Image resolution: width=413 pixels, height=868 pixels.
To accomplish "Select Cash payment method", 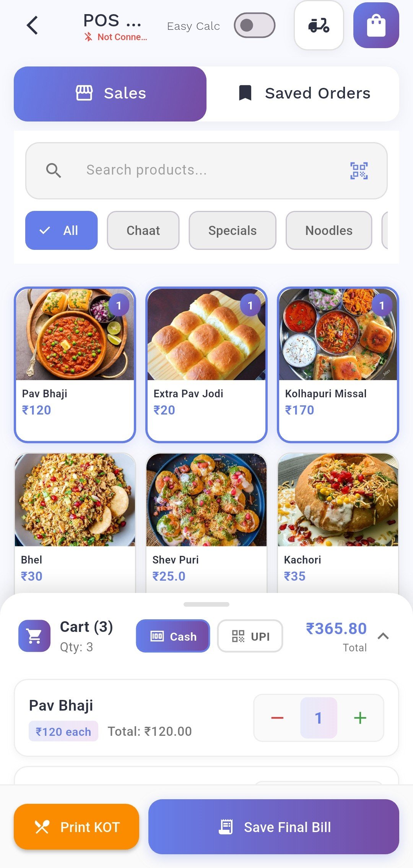I will [173, 636].
